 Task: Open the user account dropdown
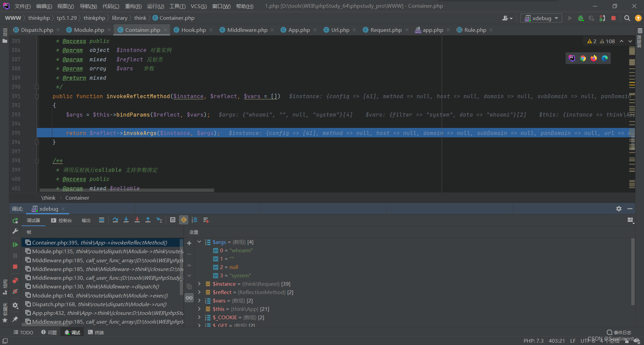click(507, 18)
